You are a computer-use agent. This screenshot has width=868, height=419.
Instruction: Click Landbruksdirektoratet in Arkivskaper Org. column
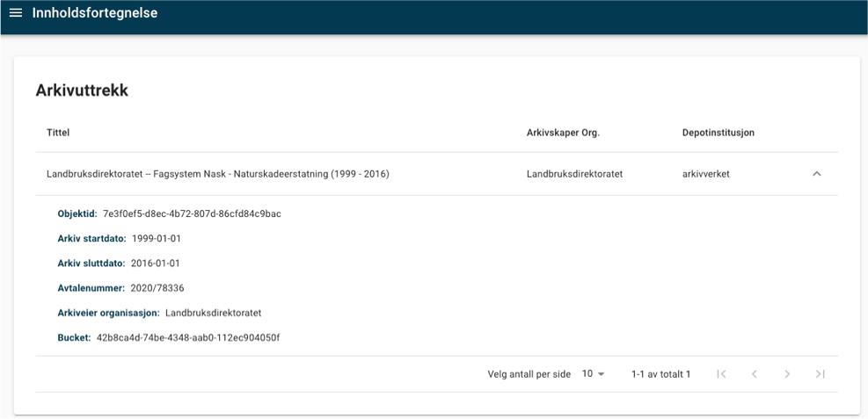[x=574, y=174]
